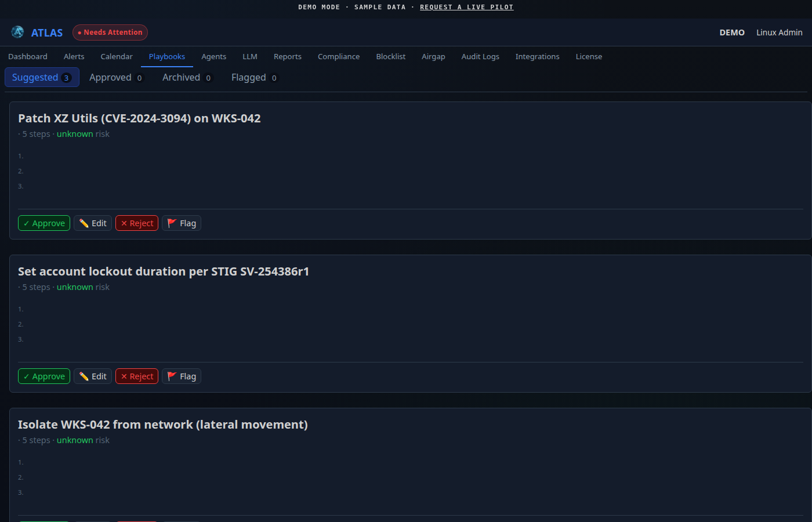
Task: Open the Integrations tab
Action: tap(538, 56)
